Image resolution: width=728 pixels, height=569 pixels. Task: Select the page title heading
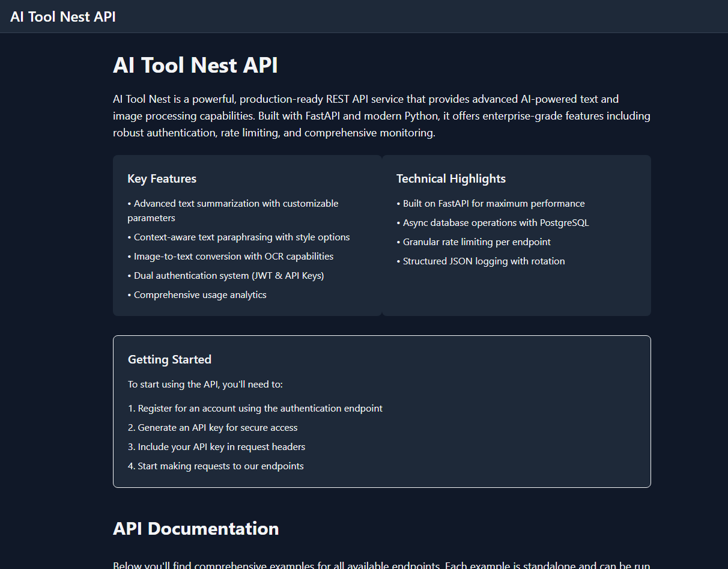click(x=195, y=65)
